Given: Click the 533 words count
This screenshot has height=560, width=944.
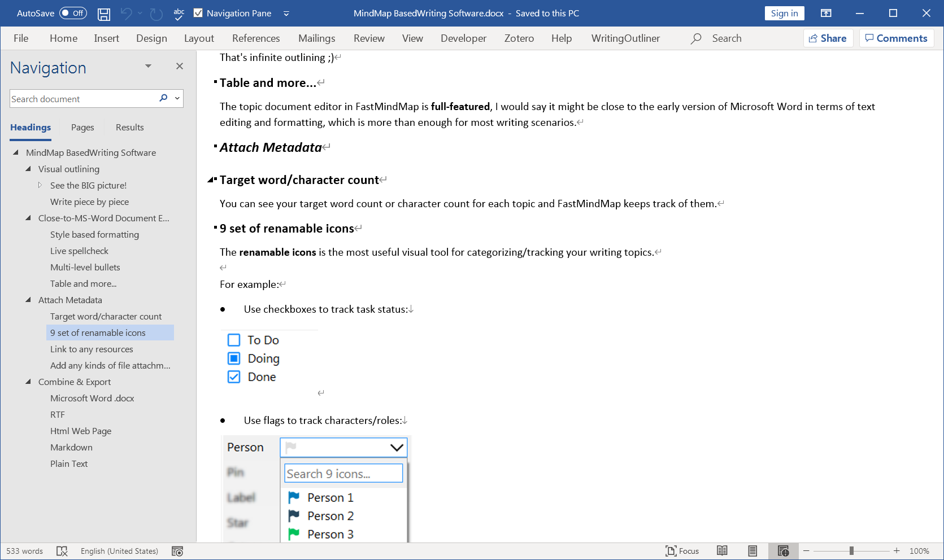Looking at the screenshot, I should (x=24, y=551).
